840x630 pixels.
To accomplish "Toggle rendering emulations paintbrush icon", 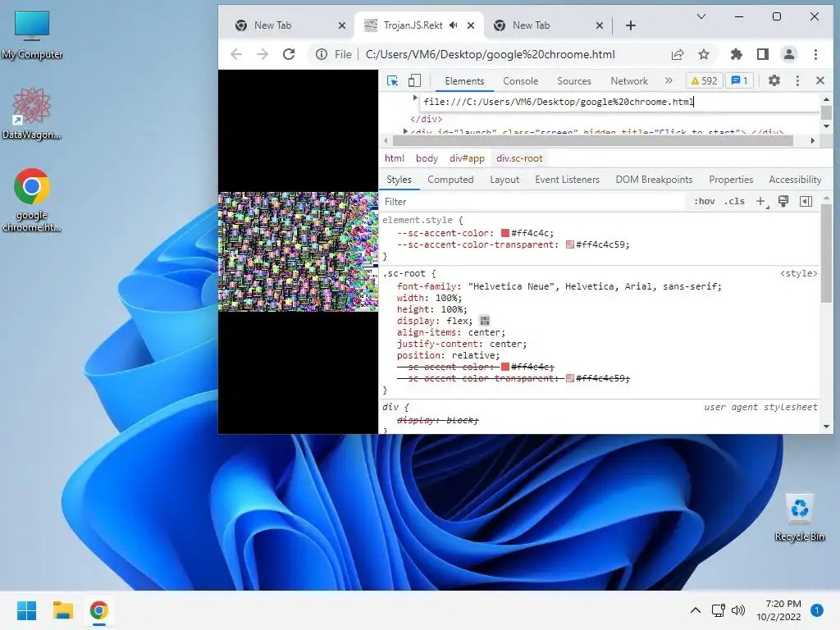I will pos(783,202).
